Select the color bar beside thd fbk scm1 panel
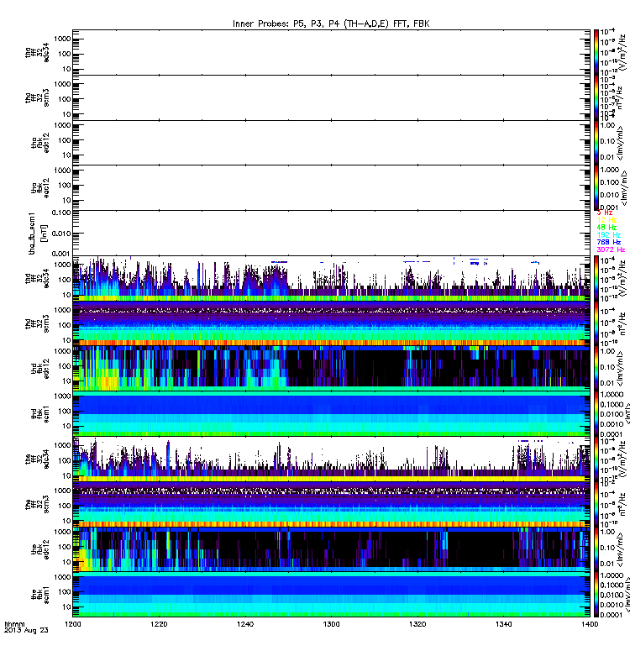This screenshot has height=672, width=630. click(x=596, y=413)
